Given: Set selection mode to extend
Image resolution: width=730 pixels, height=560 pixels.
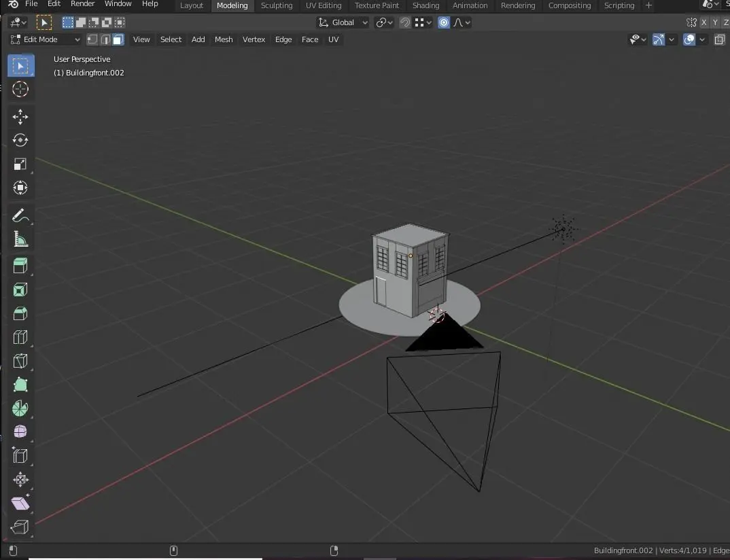Looking at the screenshot, I should pos(81,22).
